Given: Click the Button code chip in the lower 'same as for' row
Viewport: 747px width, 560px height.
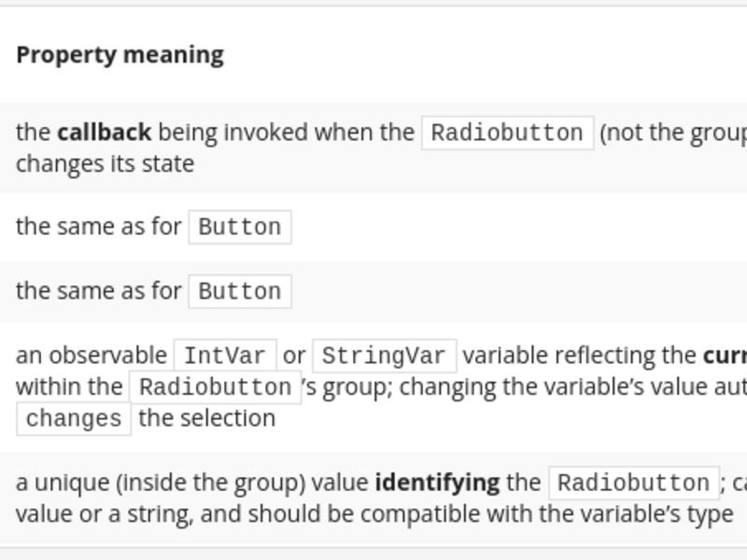Looking at the screenshot, I should [240, 291].
